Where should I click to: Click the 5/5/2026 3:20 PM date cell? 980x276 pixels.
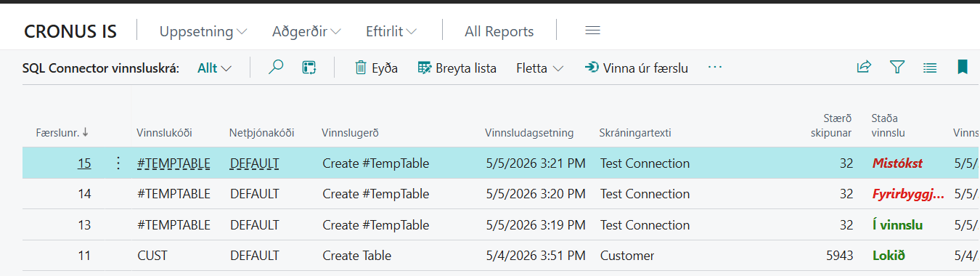536,194
